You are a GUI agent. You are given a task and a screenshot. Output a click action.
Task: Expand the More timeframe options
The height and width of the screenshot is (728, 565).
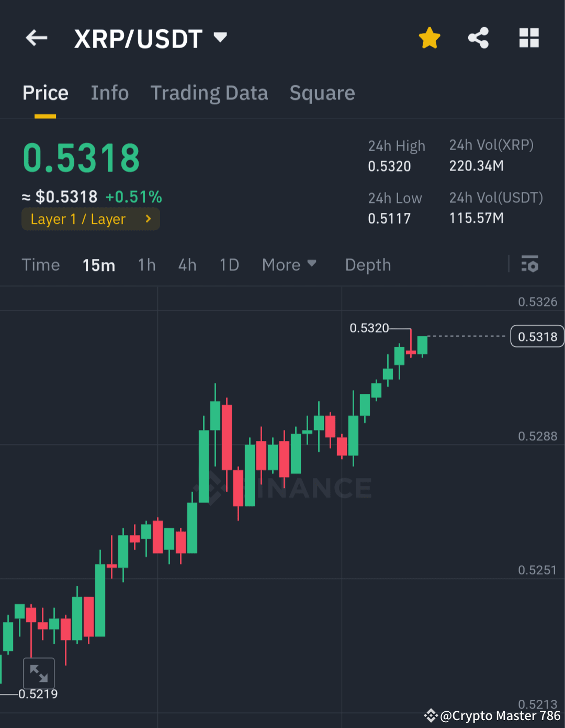click(289, 265)
